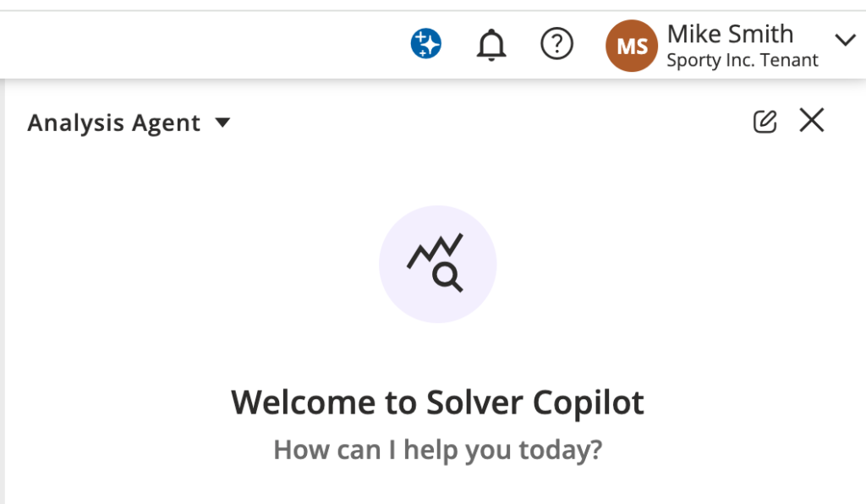
Task: Click empty panel area below the help prompt
Action: 437,485
